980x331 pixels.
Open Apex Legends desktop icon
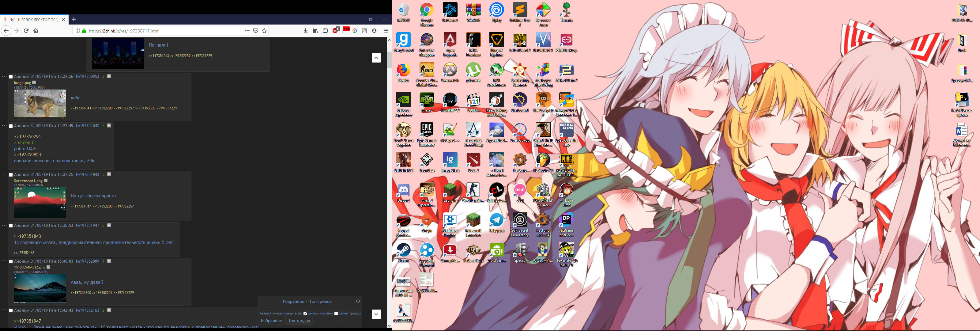pyautogui.click(x=450, y=44)
